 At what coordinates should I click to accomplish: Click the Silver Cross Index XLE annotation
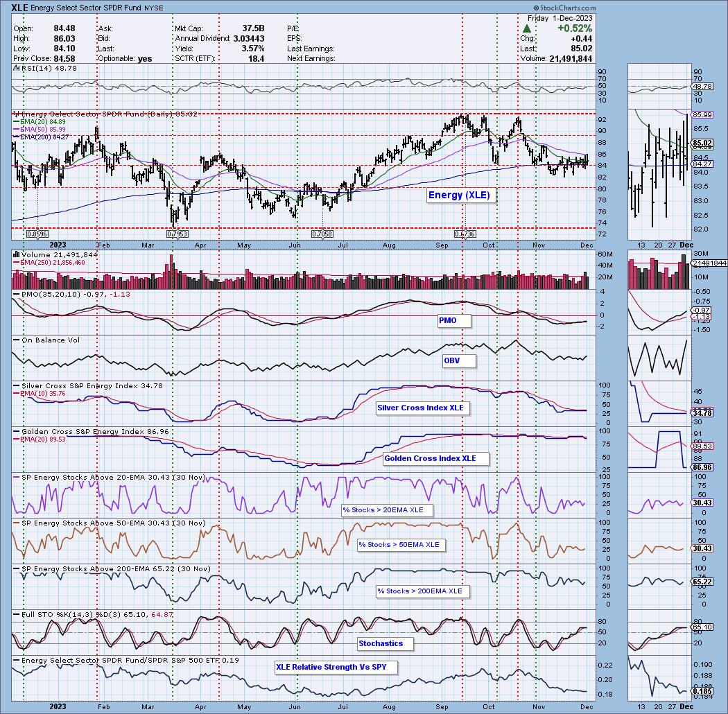[421, 408]
